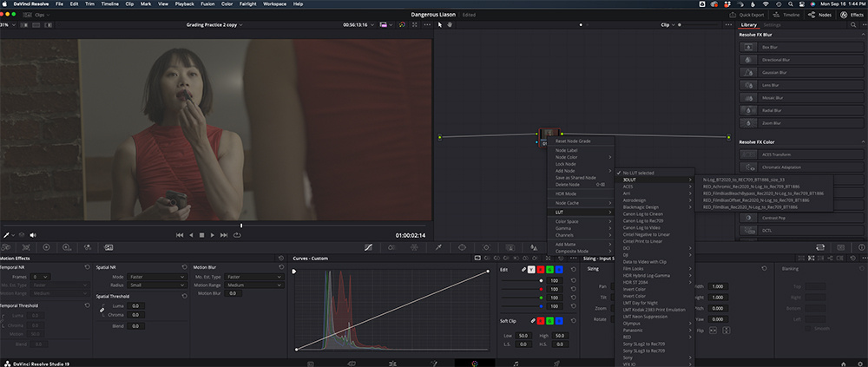The image size is (868, 367).
Task: Mute viewer audio speaker icon
Action: point(33,235)
